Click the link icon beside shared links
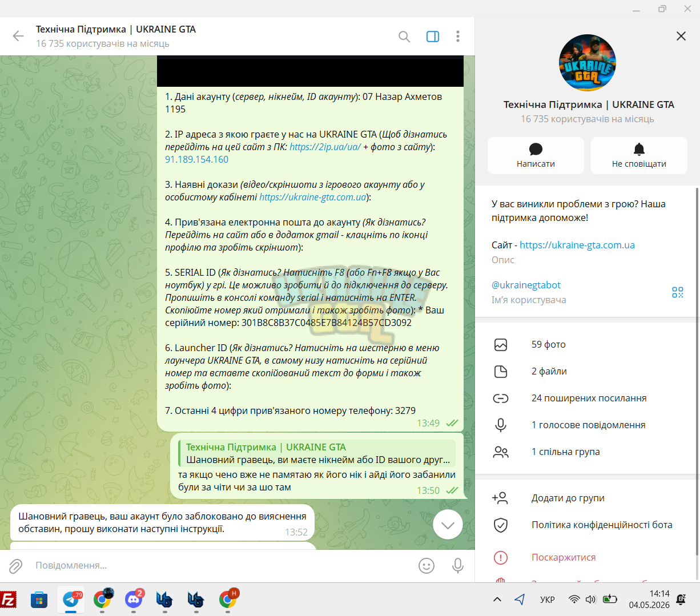The image size is (700, 616). click(501, 398)
